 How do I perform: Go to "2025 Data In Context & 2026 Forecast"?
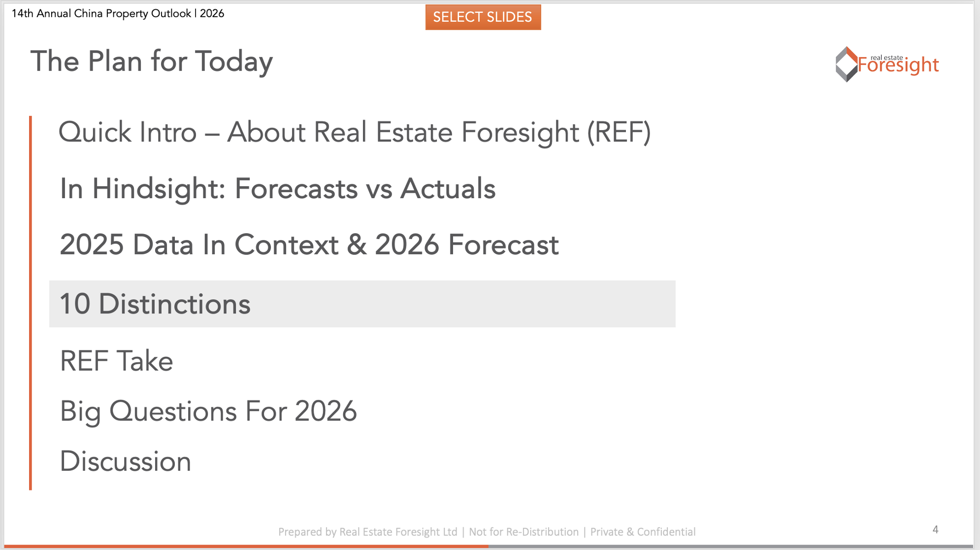(309, 245)
